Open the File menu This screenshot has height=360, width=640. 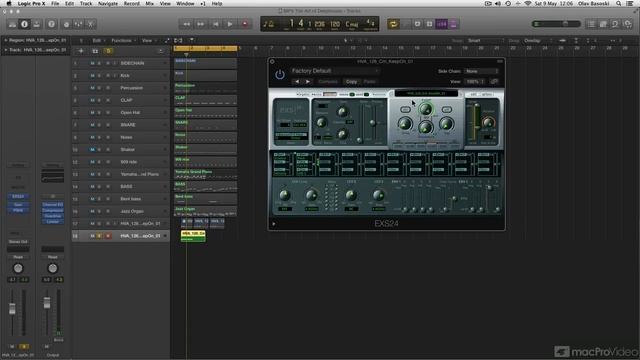click(55, 3)
